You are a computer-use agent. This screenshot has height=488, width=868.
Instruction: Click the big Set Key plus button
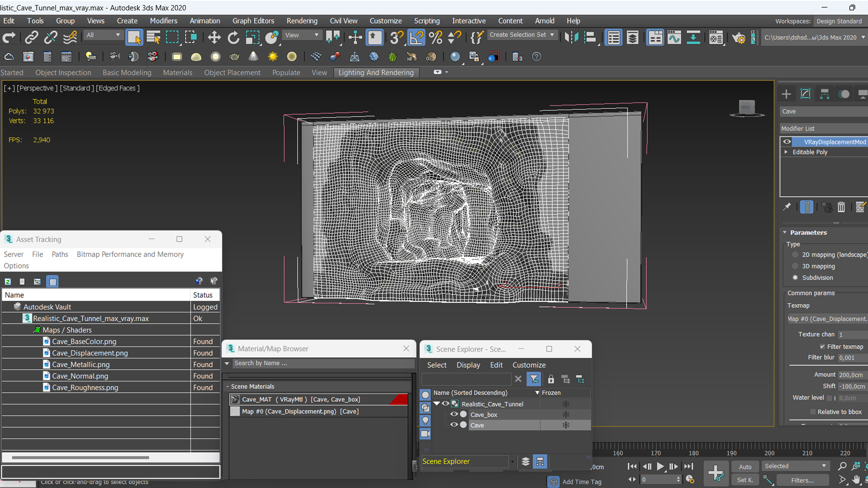(716, 473)
